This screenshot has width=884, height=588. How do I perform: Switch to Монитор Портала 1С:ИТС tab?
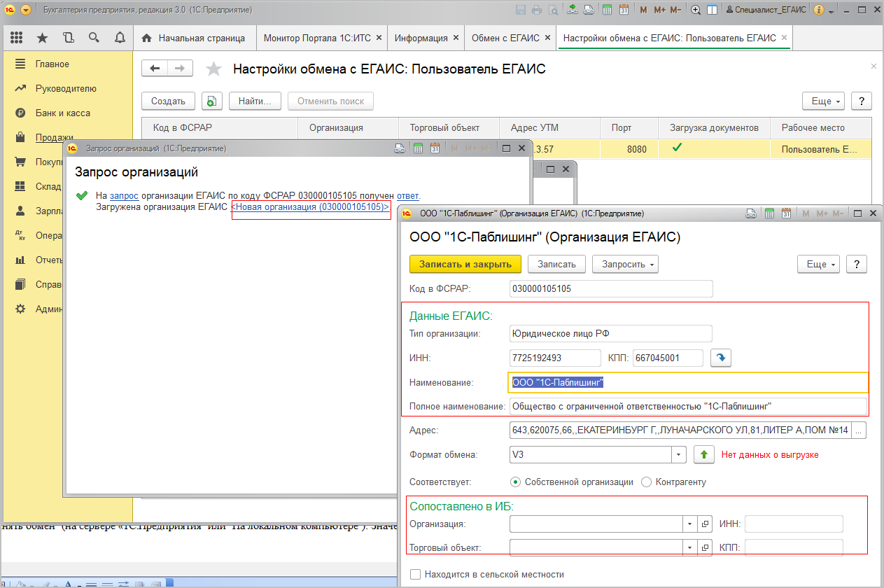(321, 38)
